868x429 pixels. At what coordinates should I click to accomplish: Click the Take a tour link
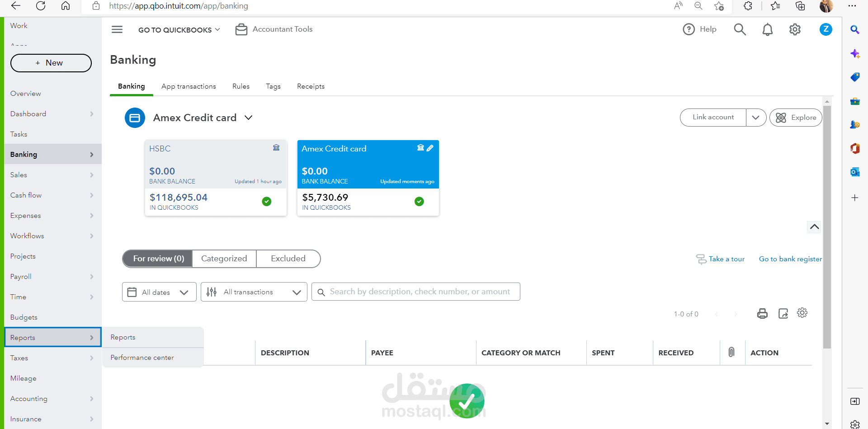click(726, 259)
